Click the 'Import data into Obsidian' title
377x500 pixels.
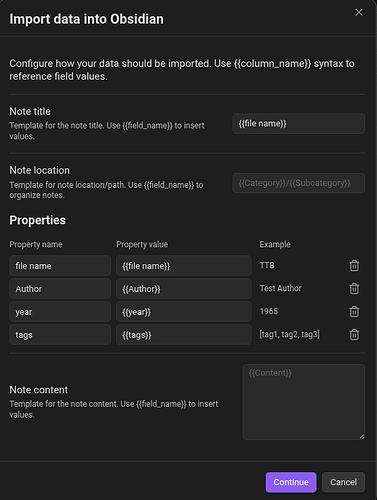click(x=86, y=19)
